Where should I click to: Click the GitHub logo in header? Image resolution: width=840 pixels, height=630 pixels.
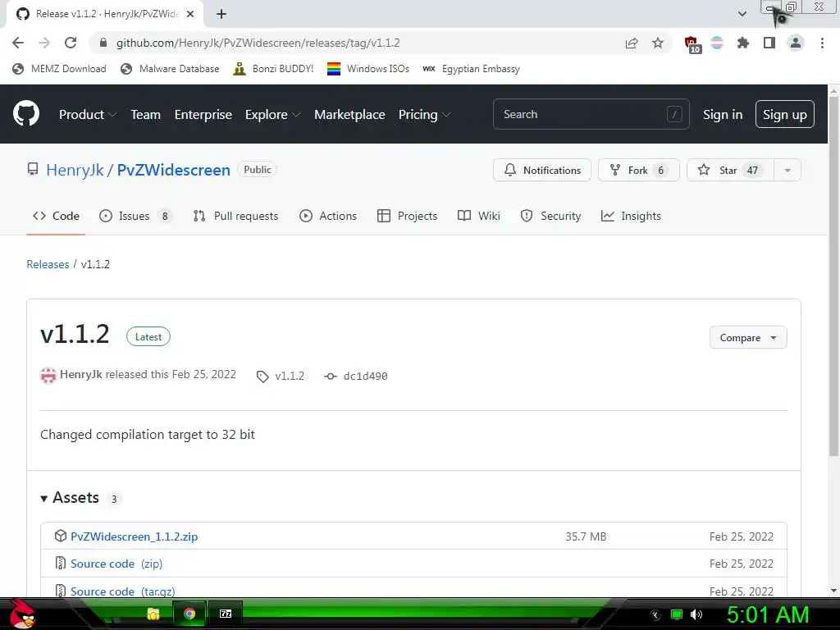[26, 113]
